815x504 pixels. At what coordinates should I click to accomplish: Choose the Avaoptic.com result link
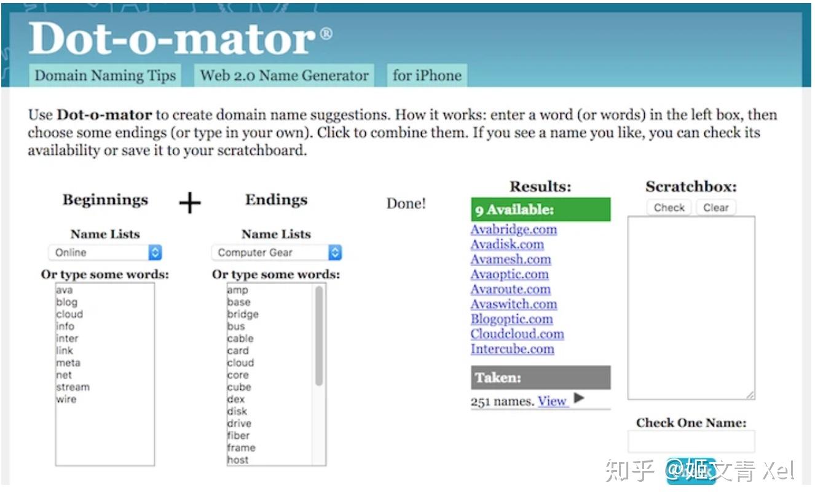pyautogui.click(x=510, y=275)
